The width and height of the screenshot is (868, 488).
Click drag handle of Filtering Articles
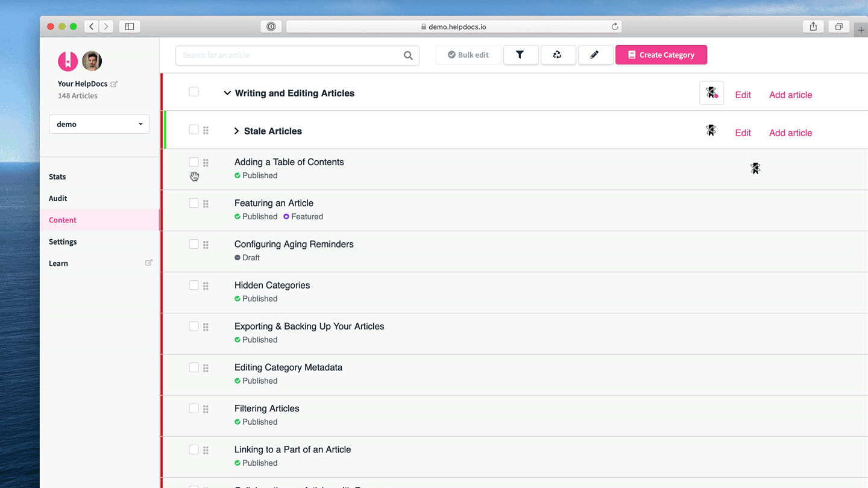[x=206, y=408]
